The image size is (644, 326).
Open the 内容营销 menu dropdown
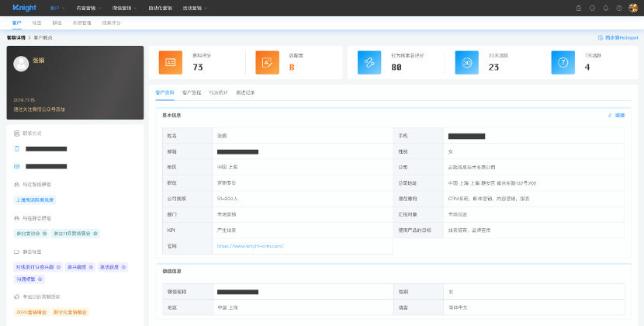pyautogui.click(x=88, y=9)
